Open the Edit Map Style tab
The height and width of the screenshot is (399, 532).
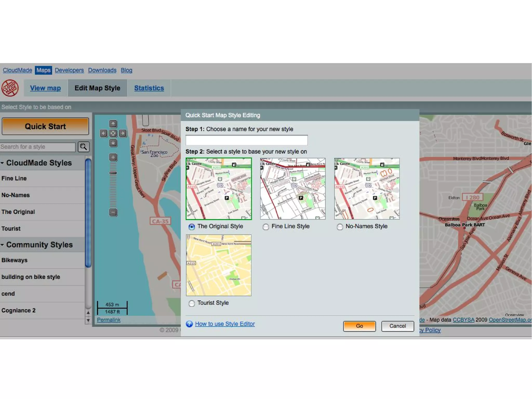pyautogui.click(x=97, y=88)
